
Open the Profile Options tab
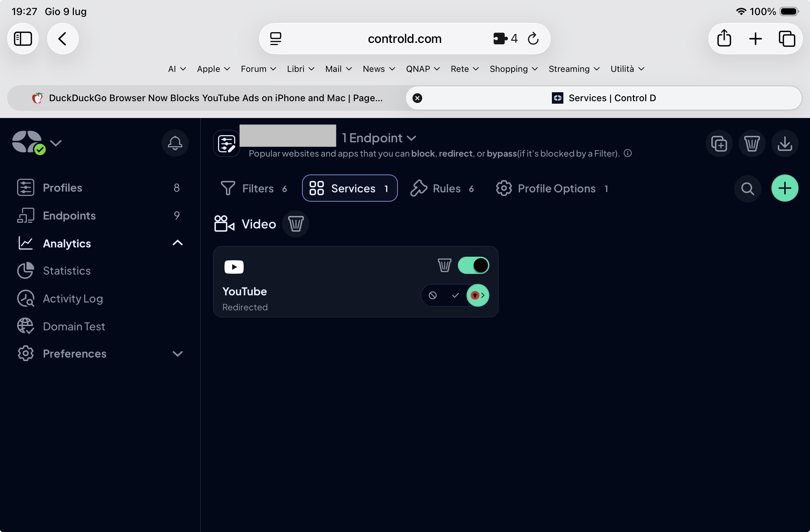pos(552,188)
